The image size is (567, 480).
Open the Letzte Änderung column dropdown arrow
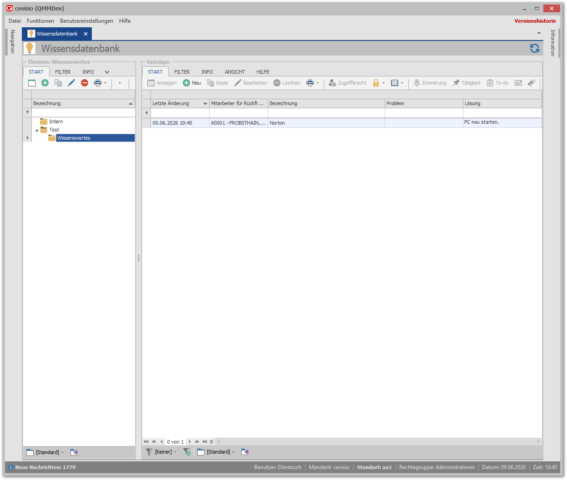tap(205, 103)
